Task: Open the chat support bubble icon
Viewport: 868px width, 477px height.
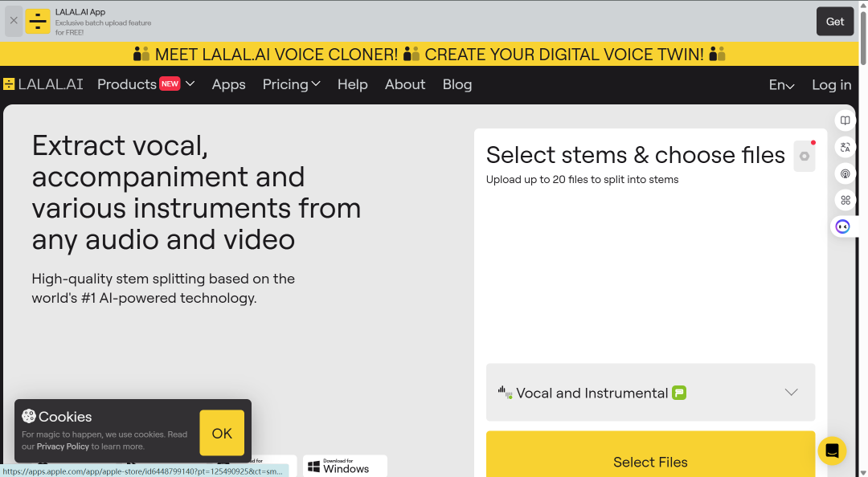Action: click(x=832, y=451)
